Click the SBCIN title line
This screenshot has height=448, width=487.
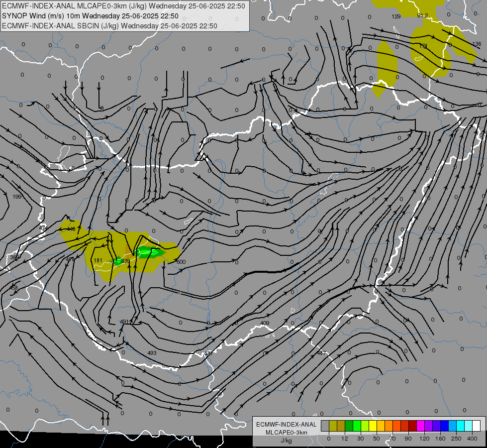pos(109,26)
